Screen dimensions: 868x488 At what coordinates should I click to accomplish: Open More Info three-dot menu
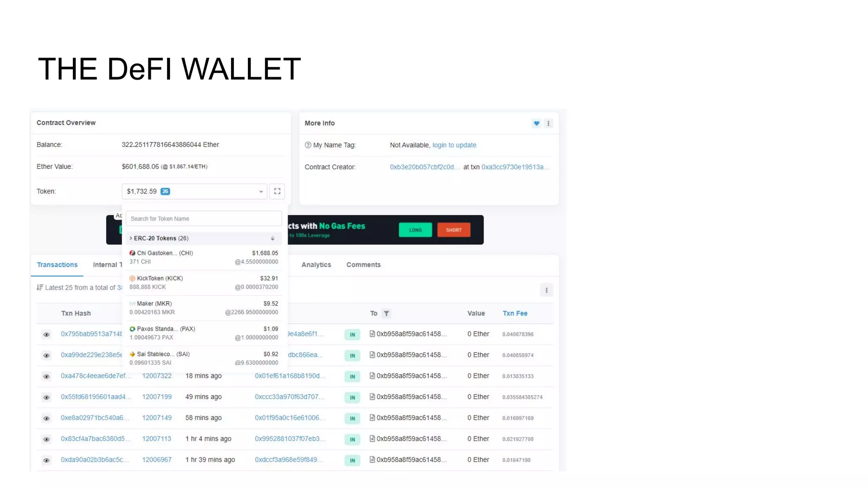click(548, 123)
